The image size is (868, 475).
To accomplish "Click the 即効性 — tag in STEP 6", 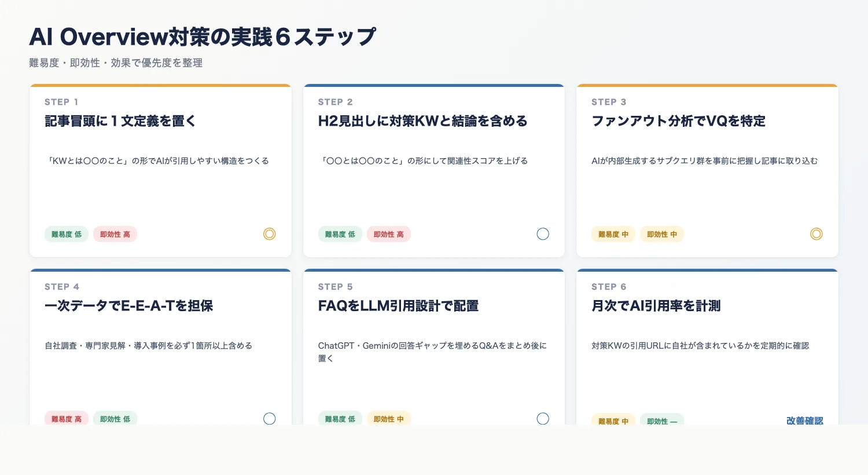I will tap(662, 420).
